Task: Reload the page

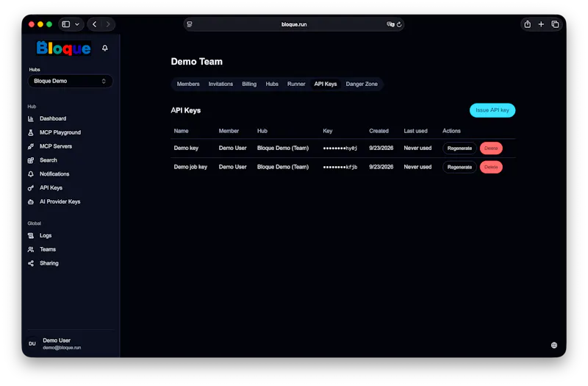Action: 399,24
